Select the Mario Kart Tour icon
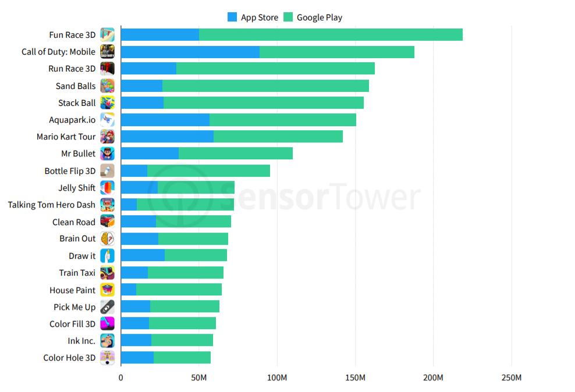This screenshot has width=575, height=392. pyautogui.click(x=108, y=137)
